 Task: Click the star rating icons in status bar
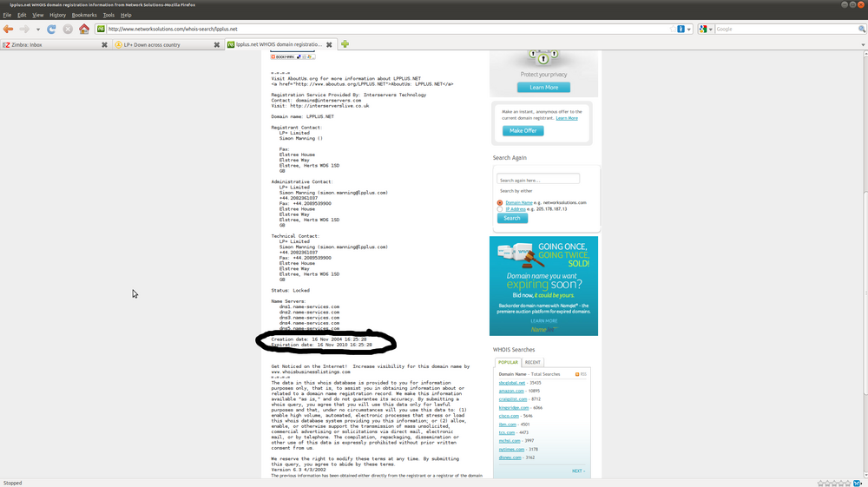834,484
